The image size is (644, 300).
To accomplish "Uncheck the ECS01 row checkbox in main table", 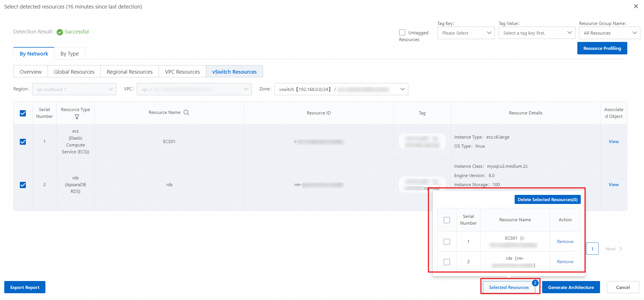I will click(23, 142).
